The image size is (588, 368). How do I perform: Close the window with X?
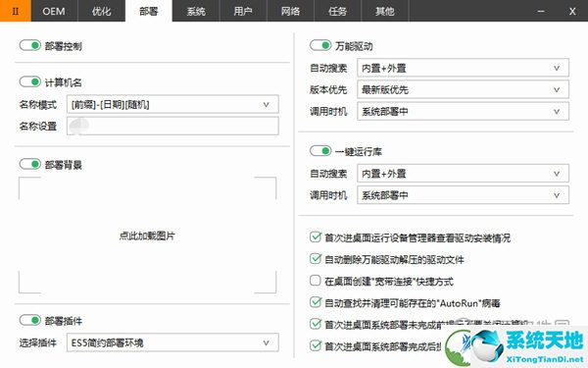pos(572,11)
